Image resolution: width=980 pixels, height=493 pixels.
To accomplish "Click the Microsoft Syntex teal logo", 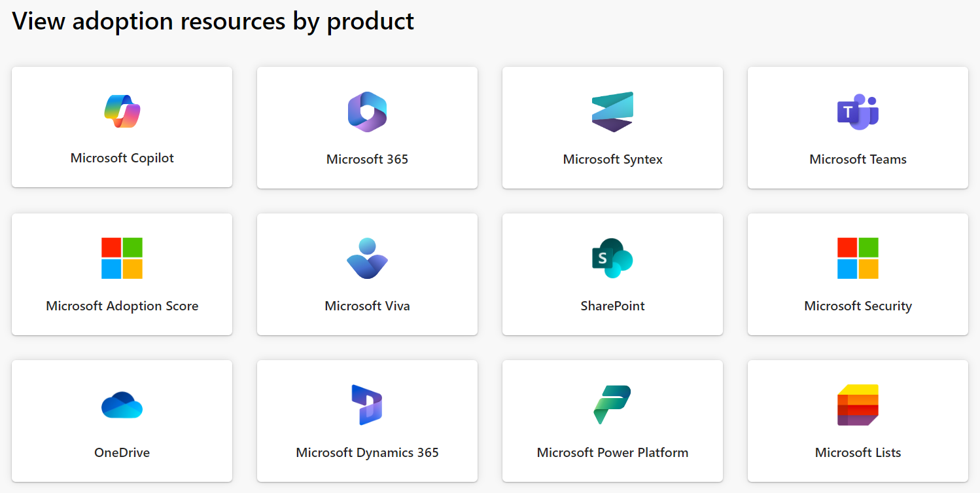I will coord(612,112).
